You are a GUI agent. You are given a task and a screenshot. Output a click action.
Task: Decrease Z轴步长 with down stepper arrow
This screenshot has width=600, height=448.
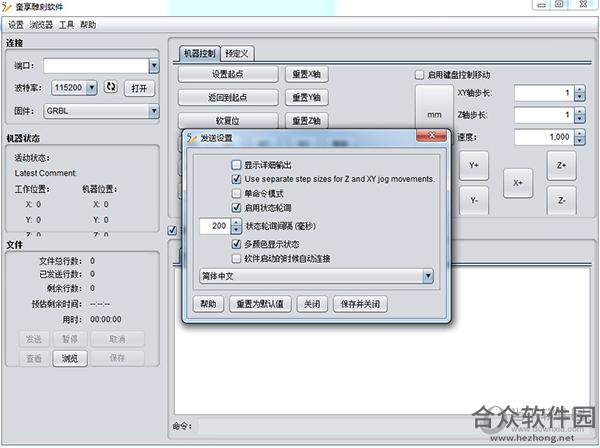(580, 119)
